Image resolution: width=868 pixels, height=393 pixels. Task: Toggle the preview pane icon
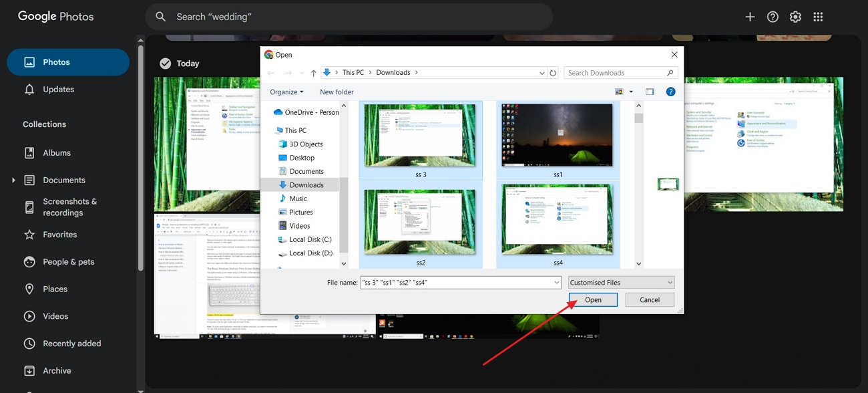(x=650, y=92)
